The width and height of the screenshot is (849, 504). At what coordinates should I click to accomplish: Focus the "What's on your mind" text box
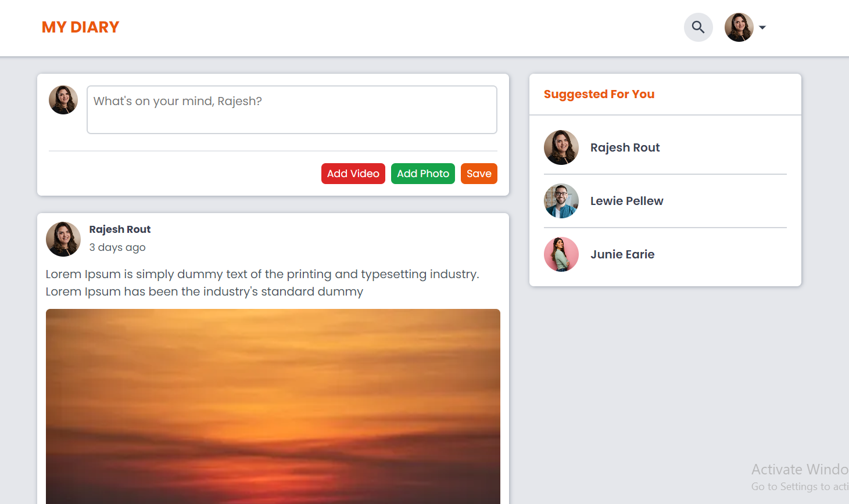[292, 110]
